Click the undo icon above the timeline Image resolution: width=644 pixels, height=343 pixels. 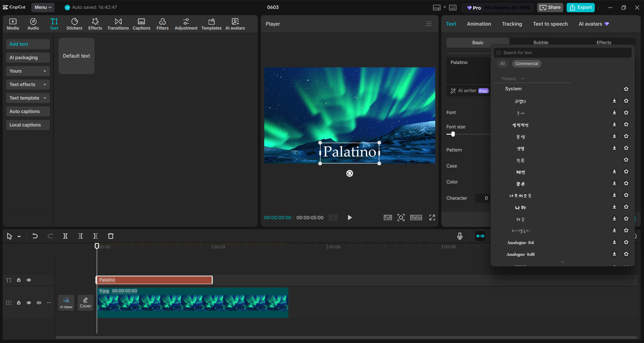point(35,236)
